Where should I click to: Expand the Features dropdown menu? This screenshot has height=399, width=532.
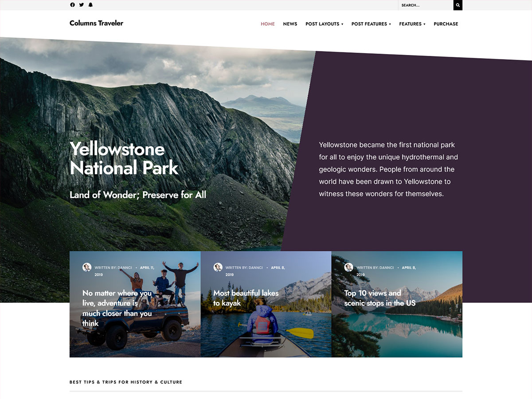(x=412, y=24)
